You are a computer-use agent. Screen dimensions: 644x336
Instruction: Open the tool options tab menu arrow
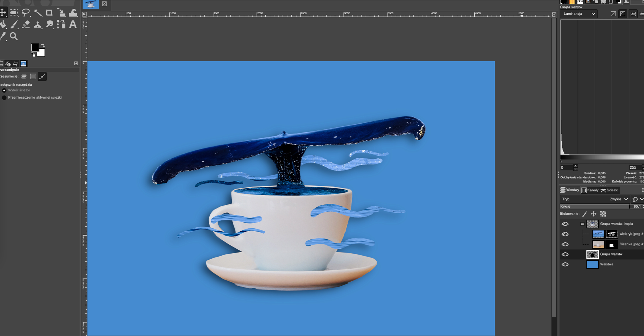pyautogui.click(x=76, y=63)
